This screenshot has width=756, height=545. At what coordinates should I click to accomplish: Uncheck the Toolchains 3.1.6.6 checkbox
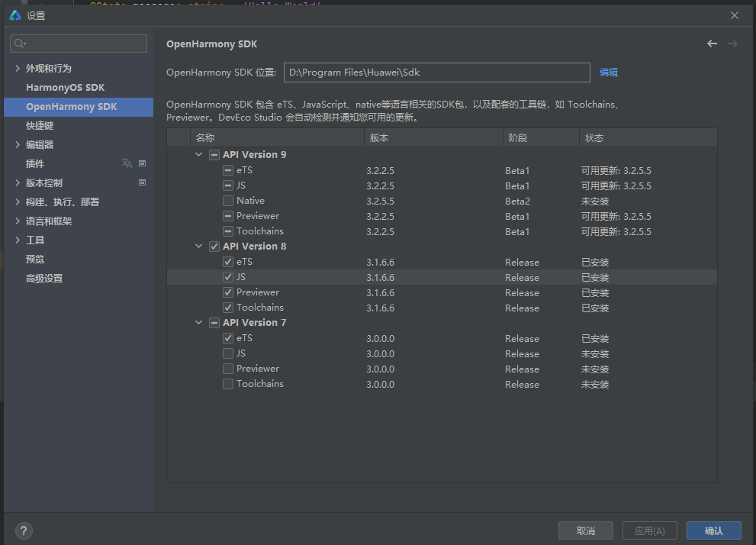[228, 308]
